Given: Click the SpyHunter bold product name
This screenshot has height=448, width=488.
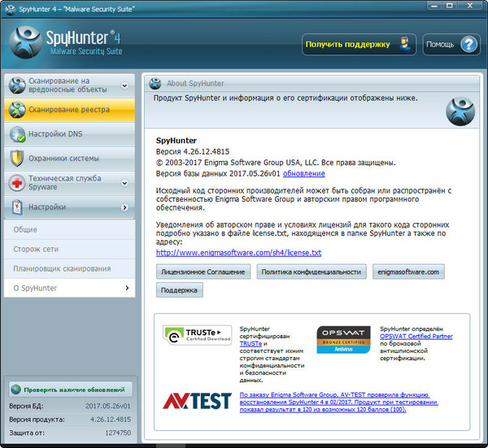Looking at the screenshot, I should 176,141.
